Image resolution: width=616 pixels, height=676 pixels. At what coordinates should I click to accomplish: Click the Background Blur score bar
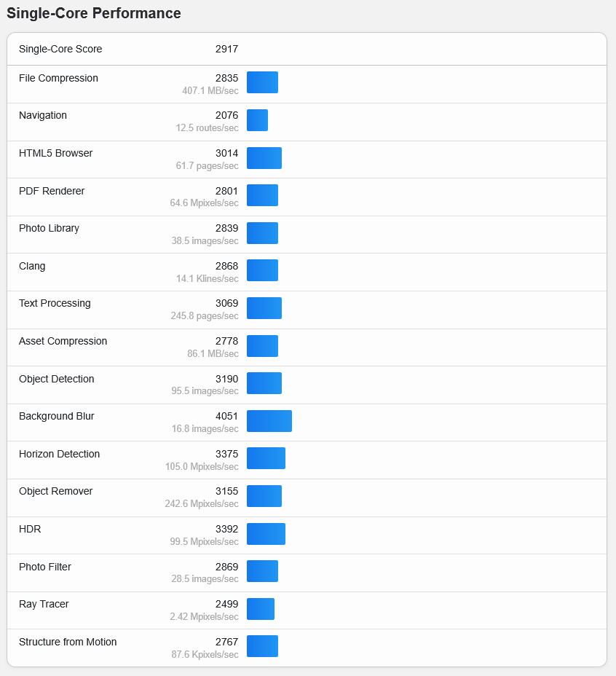[x=269, y=421]
